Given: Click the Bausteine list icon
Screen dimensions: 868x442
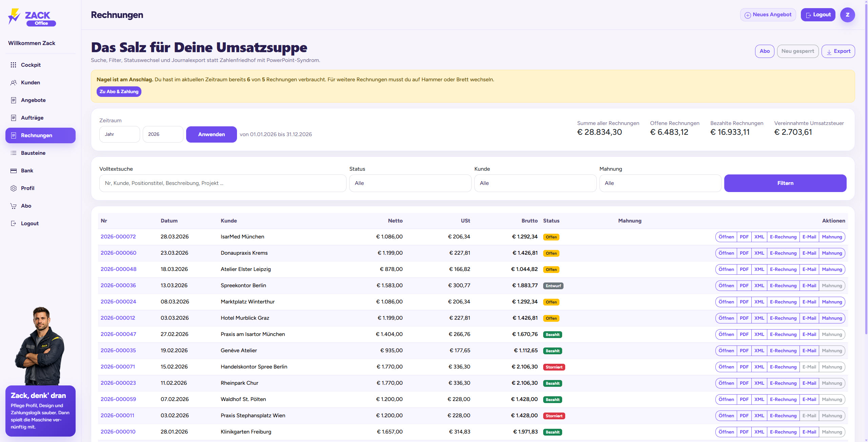Looking at the screenshot, I should pos(14,153).
